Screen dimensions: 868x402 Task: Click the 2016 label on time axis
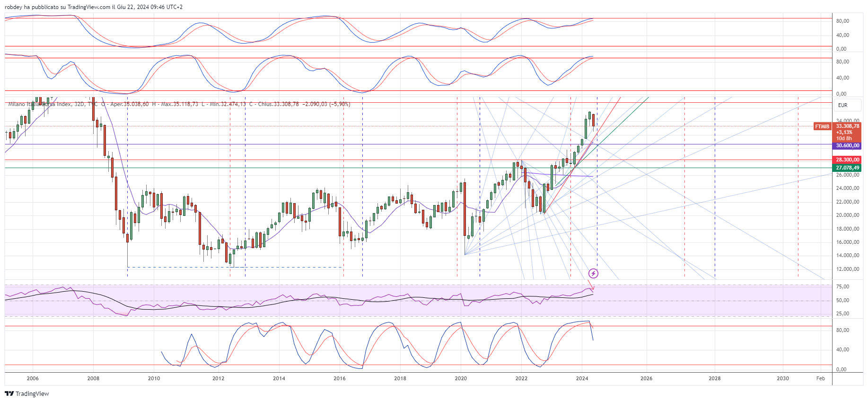tap(340, 378)
